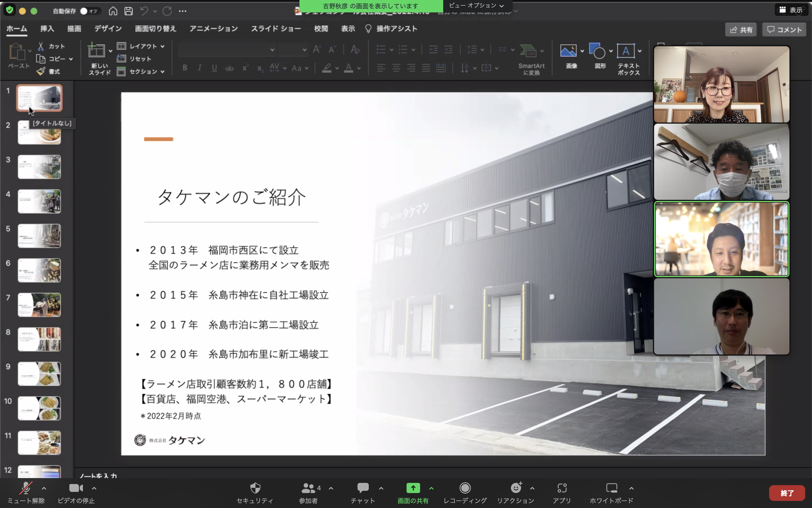Image resolution: width=812 pixels, height=508 pixels.
Task: Open the Zoom Participants panel
Action: (x=308, y=492)
